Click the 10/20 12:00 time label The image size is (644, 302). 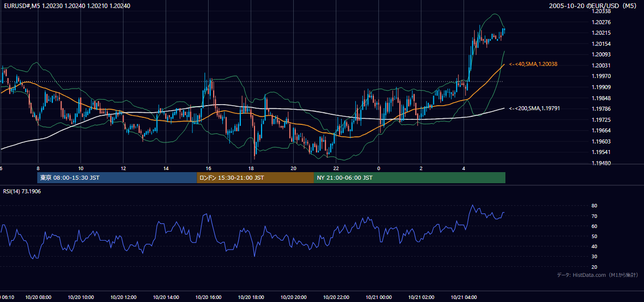[123, 297]
